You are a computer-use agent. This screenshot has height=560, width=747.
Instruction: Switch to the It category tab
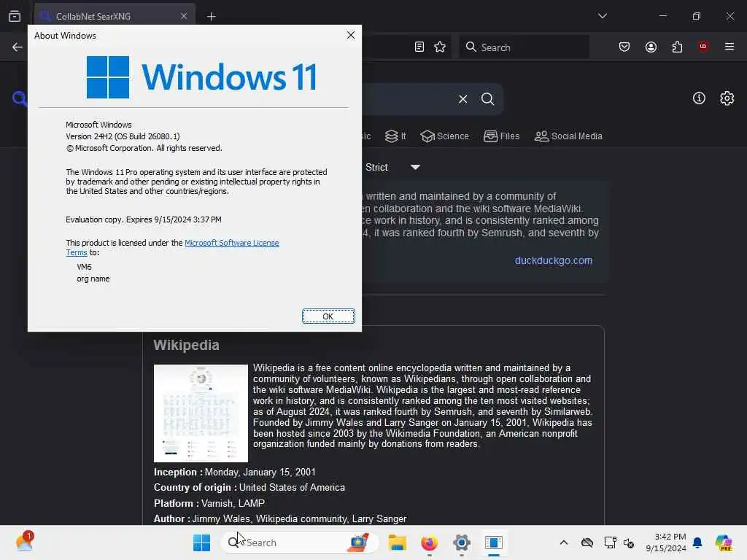395,136
